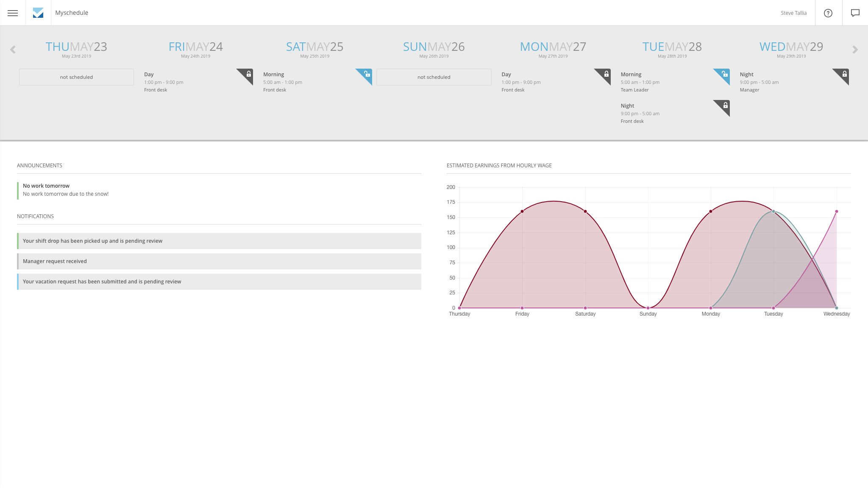Open the help question mark icon

(x=828, y=13)
